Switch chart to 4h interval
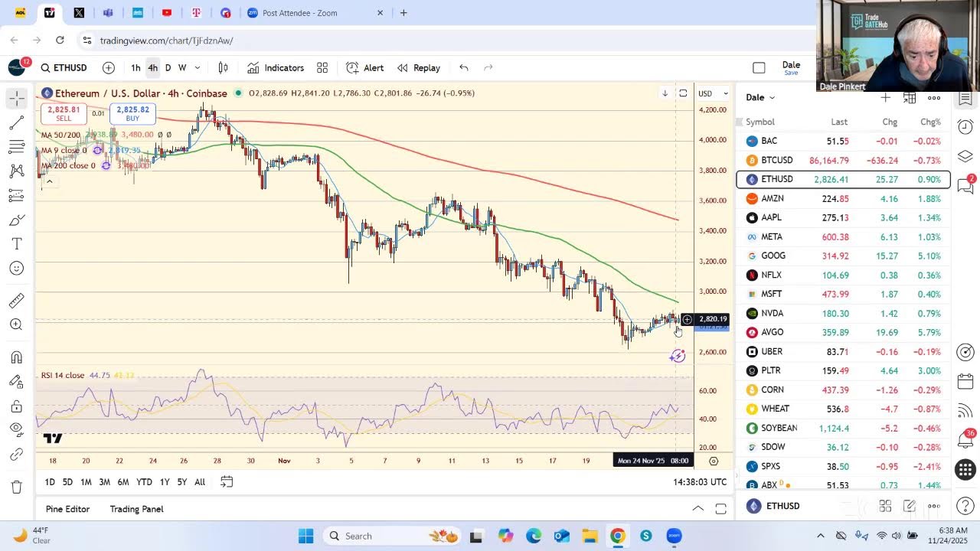Image resolution: width=980 pixels, height=551 pixels. [x=152, y=68]
